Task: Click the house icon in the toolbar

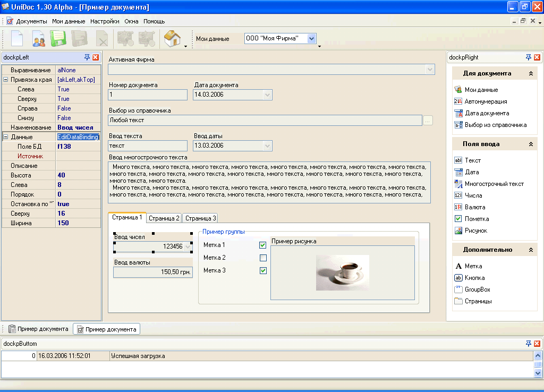Action: [172, 39]
